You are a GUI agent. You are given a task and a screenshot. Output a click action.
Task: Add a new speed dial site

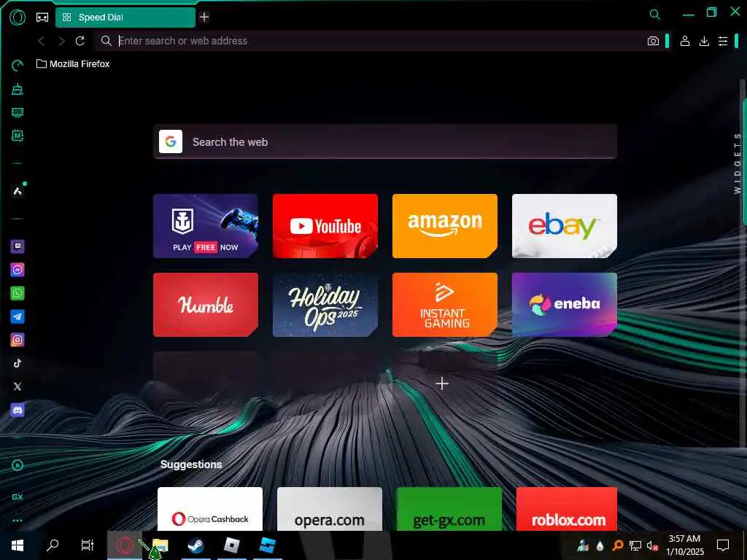442,384
